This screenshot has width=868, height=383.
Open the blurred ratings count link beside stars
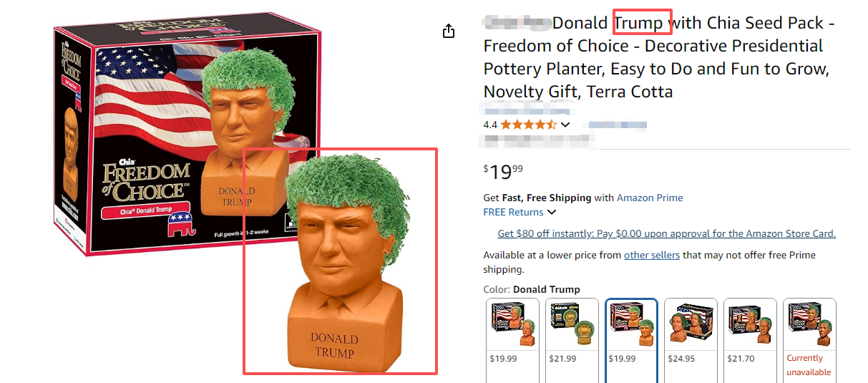click(x=617, y=125)
